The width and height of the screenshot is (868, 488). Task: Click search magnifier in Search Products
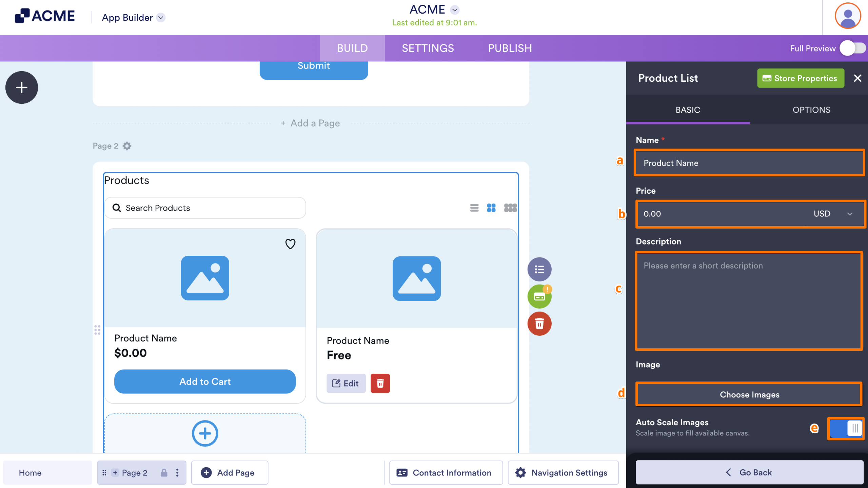coord(117,208)
